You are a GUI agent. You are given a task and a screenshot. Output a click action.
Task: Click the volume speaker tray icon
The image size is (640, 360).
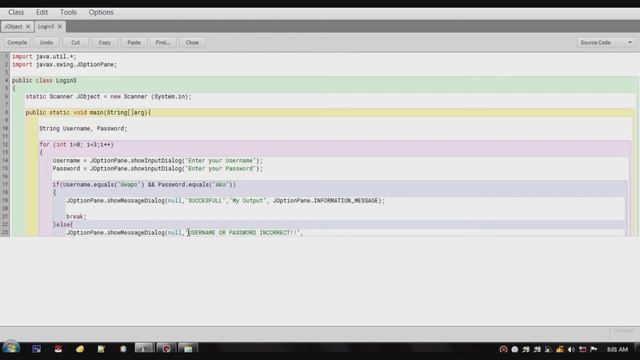571,349
